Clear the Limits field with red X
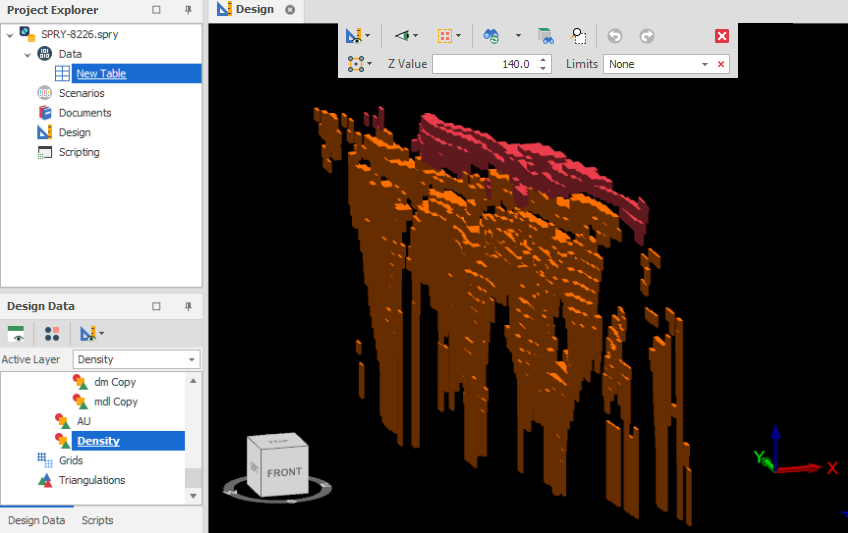This screenshot has height=533, width=848. tap(721, 64)
